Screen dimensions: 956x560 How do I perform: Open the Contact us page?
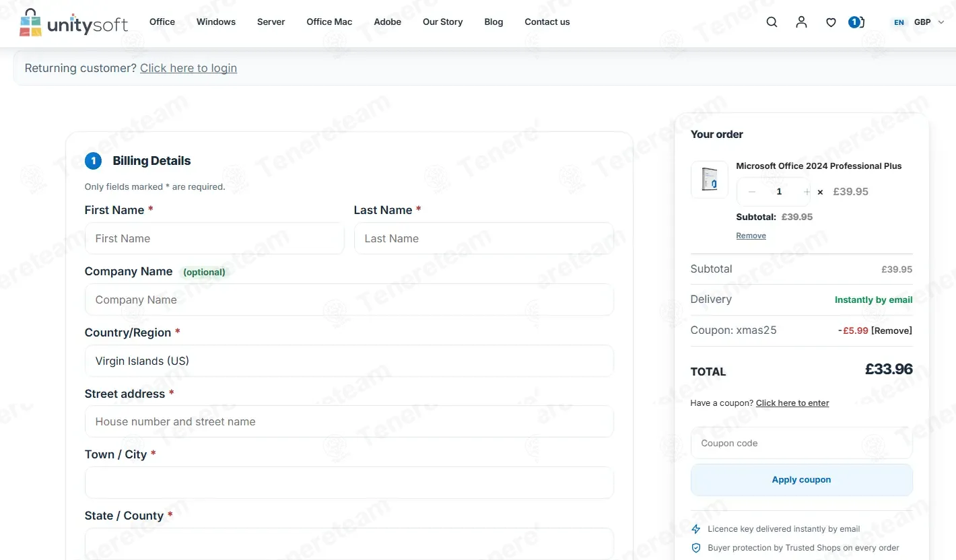click(x=547, y=22)
